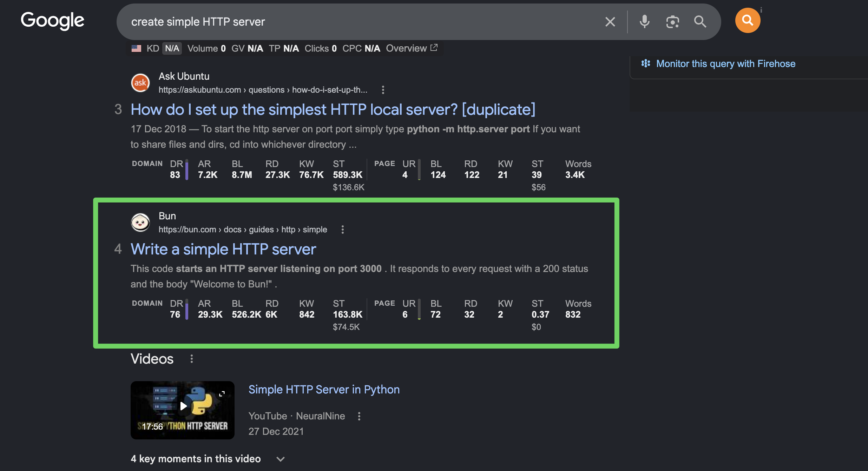Open options menu next to NeuralNine

[x=359, y=416]
